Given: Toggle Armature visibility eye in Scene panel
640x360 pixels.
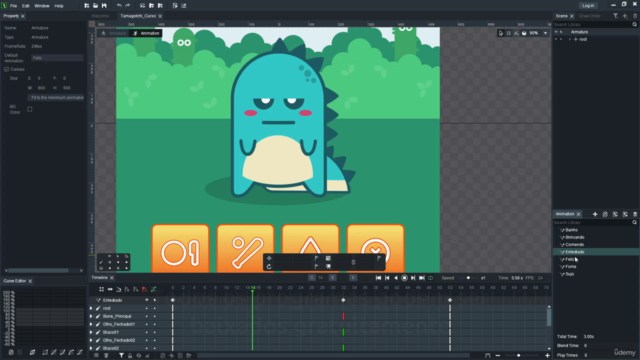Looking at the screenshot, I should (556, 32).
